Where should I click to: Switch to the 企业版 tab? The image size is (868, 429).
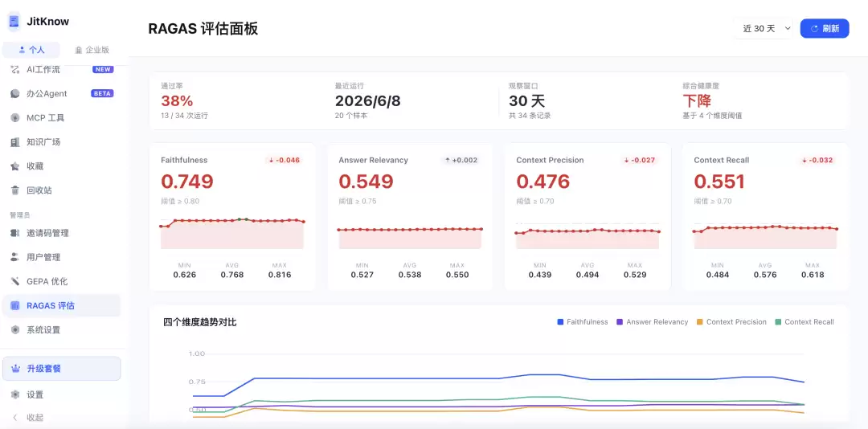(92, 50)
